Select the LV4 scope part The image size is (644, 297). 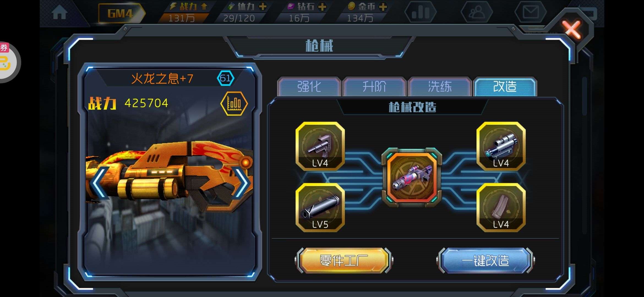tap(501, 146)
